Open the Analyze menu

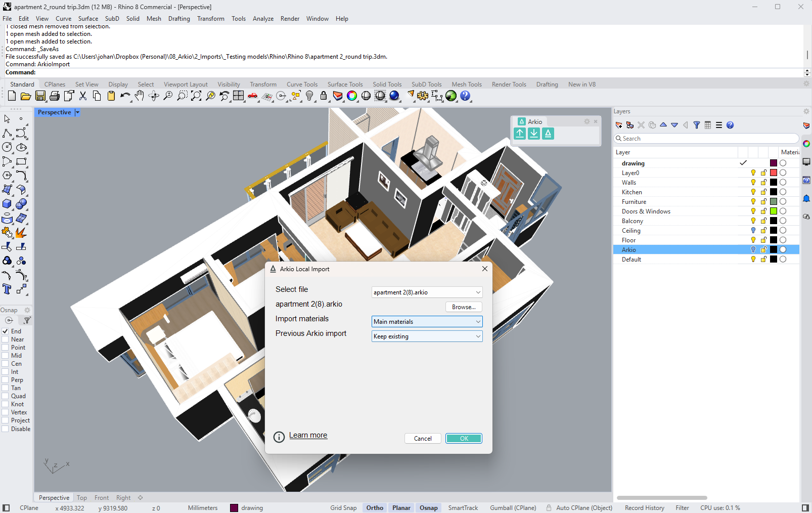click(x=263, y=19)
